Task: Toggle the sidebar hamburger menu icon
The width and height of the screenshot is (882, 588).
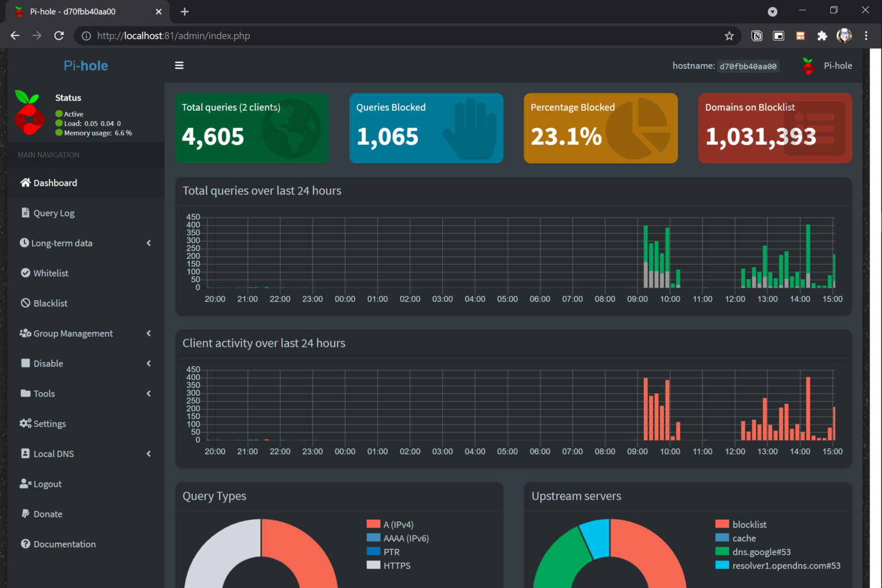Action: [179, 65]
